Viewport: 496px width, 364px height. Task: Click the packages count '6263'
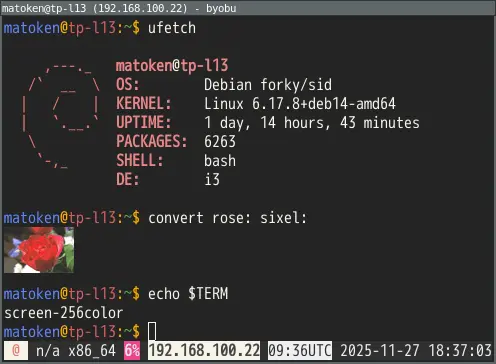click(220, 142)
